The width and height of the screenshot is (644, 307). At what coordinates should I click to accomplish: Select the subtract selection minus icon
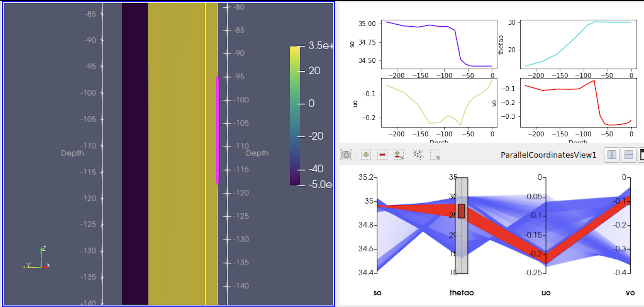(382, 155)
